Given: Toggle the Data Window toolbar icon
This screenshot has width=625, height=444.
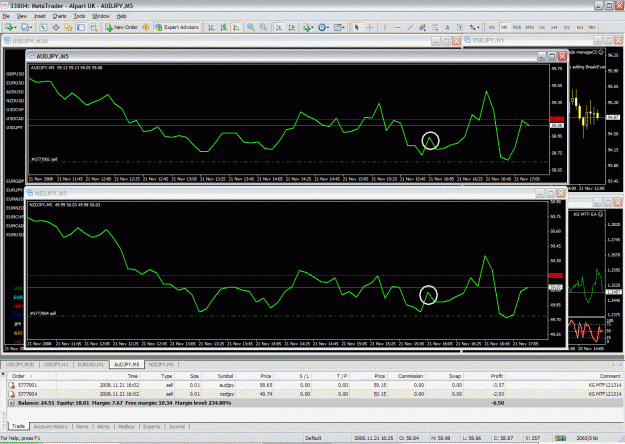Looking at the screenshot, I should click(56, 27).
